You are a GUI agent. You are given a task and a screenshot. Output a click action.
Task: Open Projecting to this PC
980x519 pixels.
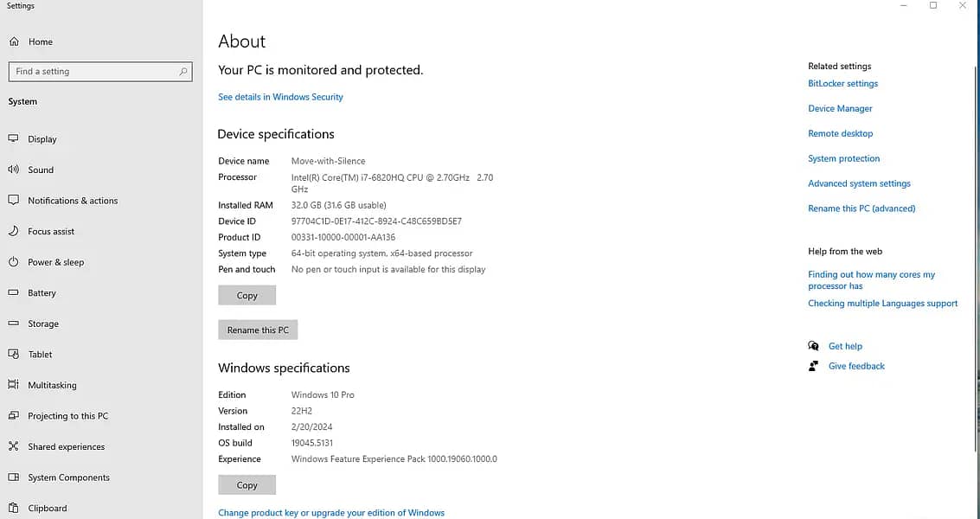pos(67,416)
